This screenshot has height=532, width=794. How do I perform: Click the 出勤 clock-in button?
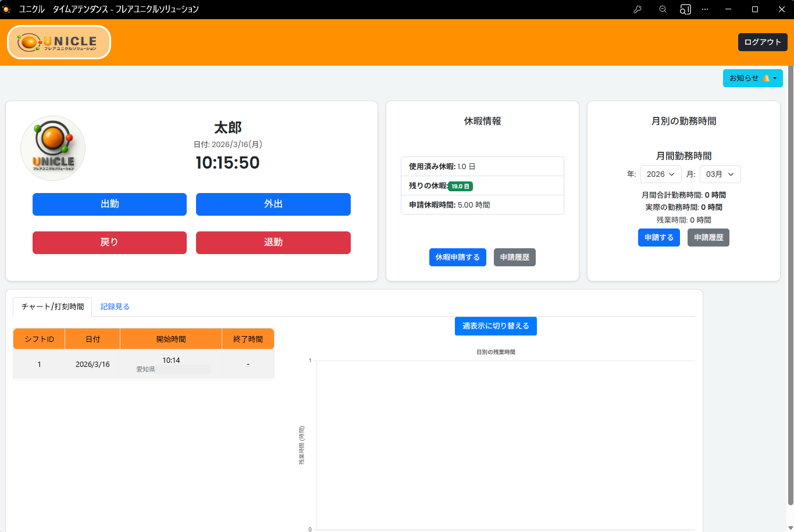pos(109,204)
